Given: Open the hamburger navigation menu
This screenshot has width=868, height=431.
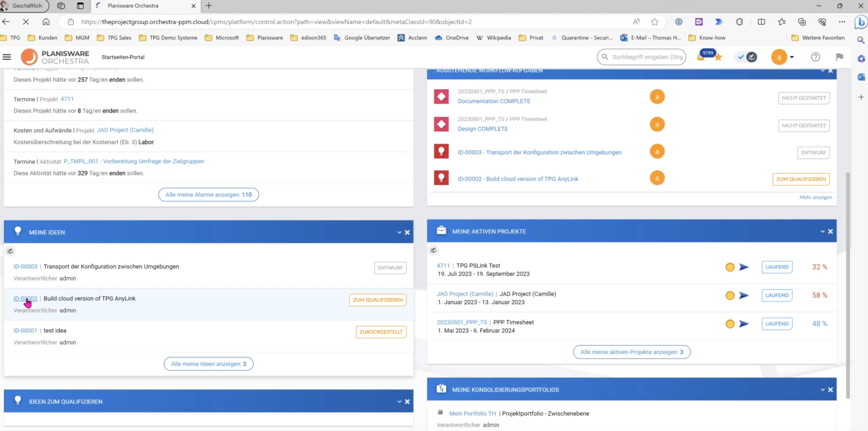Looking at the screenshot, I should [x=7, y=57].
